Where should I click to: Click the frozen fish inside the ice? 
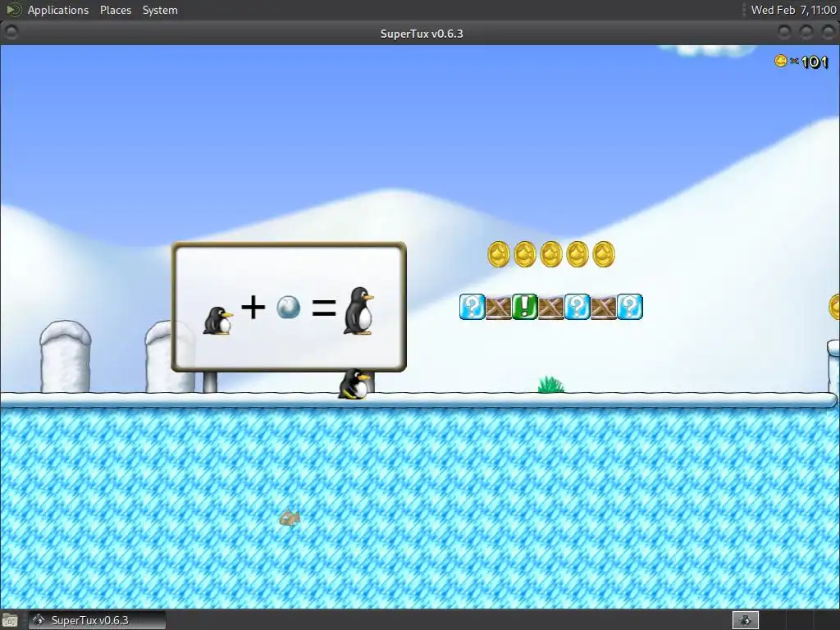click(x=290, y=517)
